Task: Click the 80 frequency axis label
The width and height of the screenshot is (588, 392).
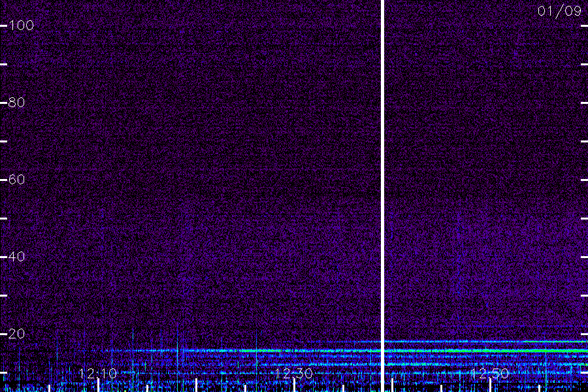Action: pos(16,103)
